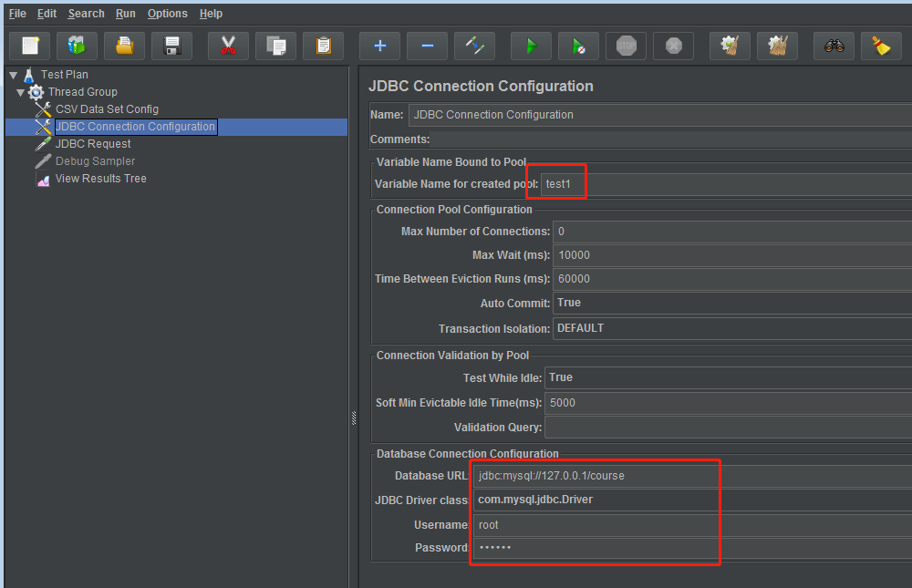This screenshot has height=588, width=912.
Task: Copy the JDBC Connection Configuration element
Action: click(275, 46)
